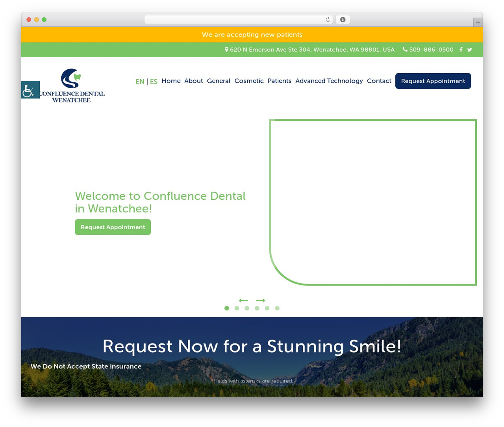Click the 'Request Now for a Stunning Smile!' heading

[252, 346]
